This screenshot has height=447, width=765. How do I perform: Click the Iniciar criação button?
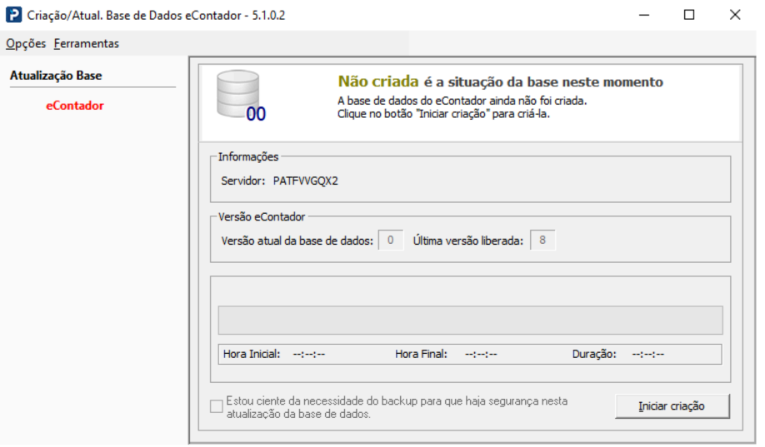click(x=672, y=406)
